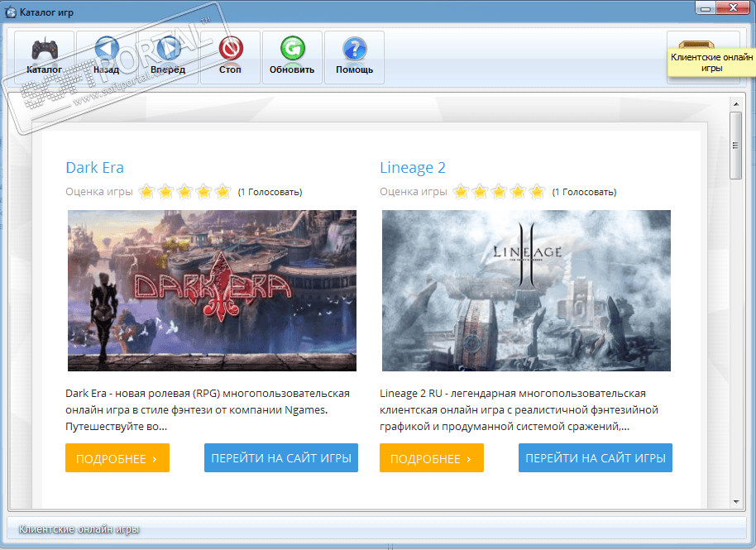
Task: Click the status bar text Клиентские онлайн игры
Action: (79, 528)
